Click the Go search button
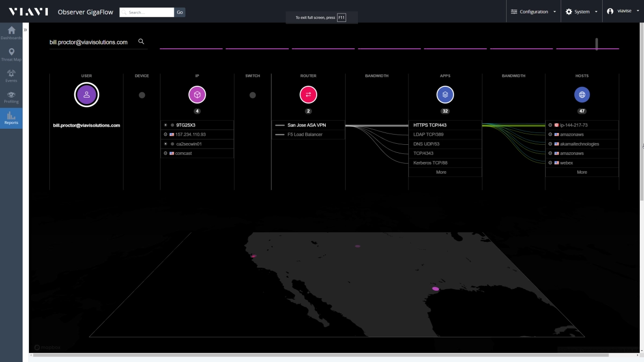The image size is (644, 362). (180, 12)
